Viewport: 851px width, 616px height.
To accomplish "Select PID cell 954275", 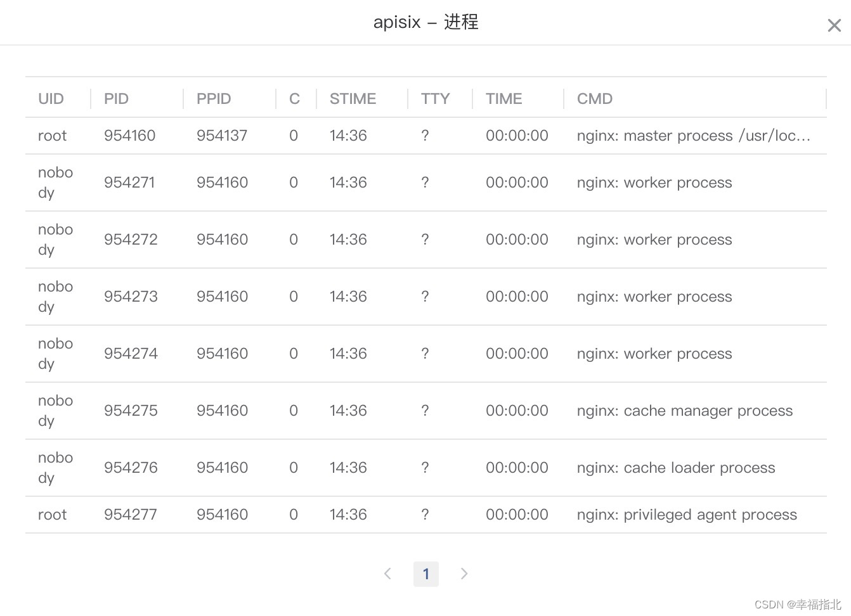I will (131, 411).
